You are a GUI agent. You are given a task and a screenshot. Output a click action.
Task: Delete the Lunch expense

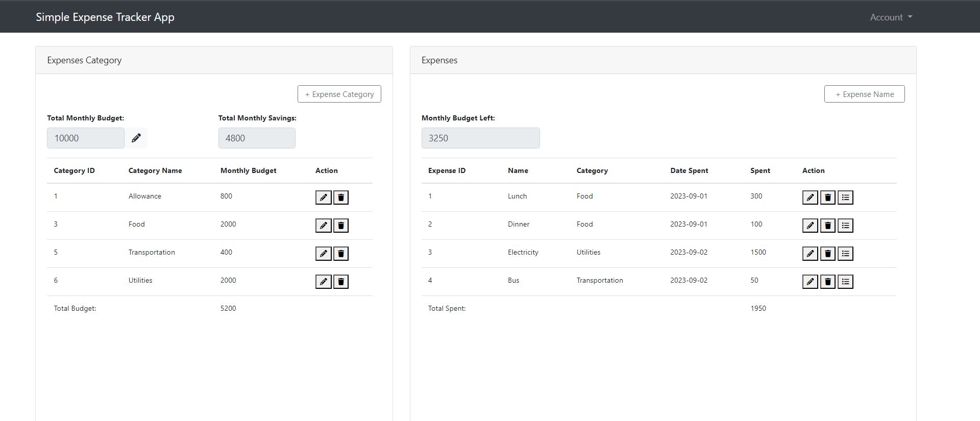pyautogui.click(x=828, y=197)
